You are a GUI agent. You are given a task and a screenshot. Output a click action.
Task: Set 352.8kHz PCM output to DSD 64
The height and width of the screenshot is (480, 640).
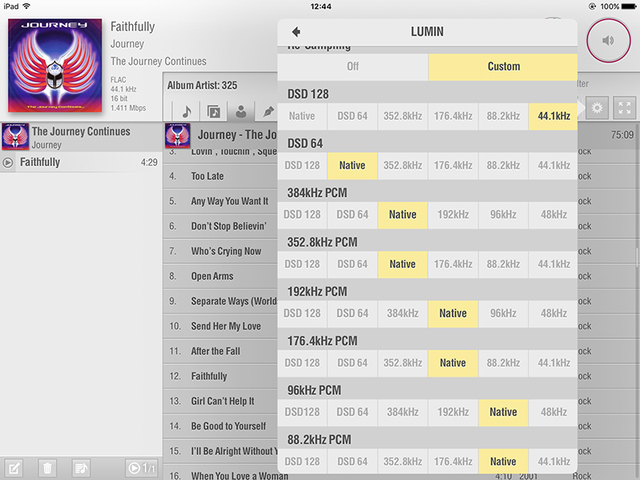click(352, 264)
